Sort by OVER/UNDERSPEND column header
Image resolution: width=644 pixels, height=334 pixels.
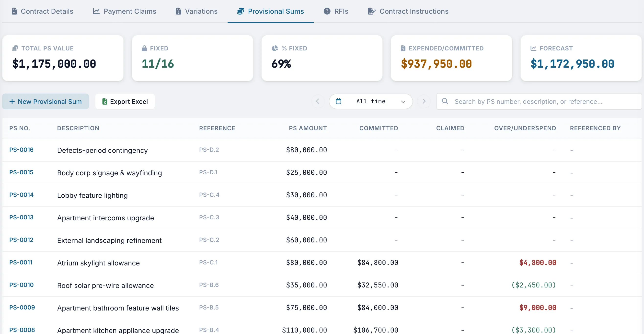tap(525, 128)
